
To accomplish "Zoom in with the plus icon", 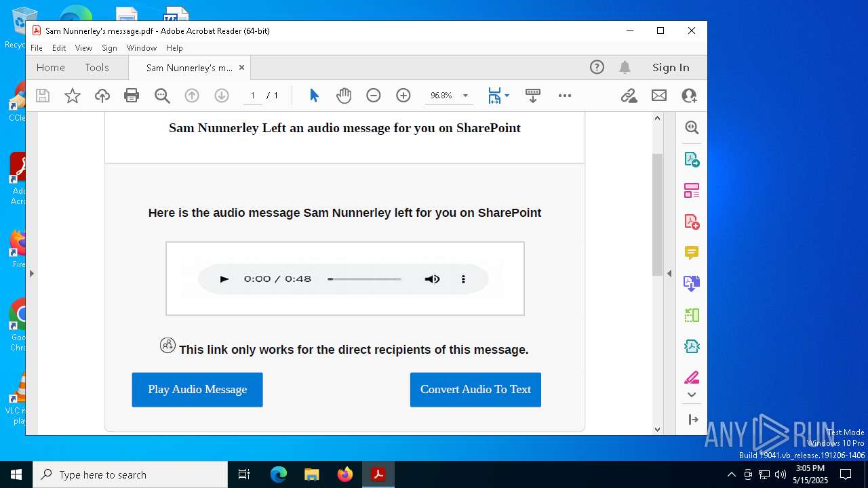I will (403, 96).
